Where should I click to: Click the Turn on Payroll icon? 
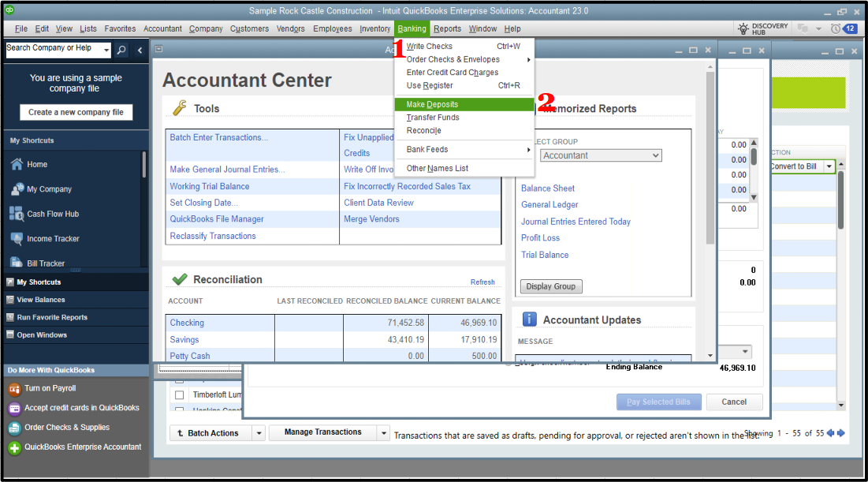[x=14, y=389]
